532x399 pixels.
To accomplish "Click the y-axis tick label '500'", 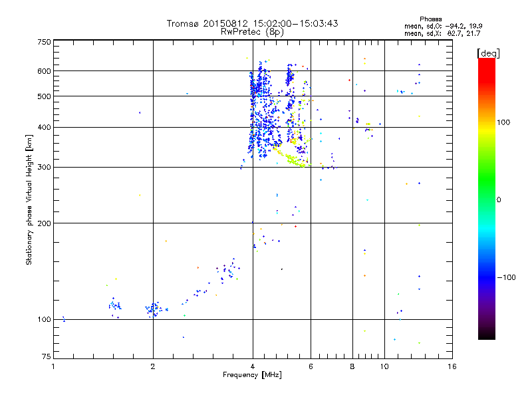I will (x=44, y=96).
